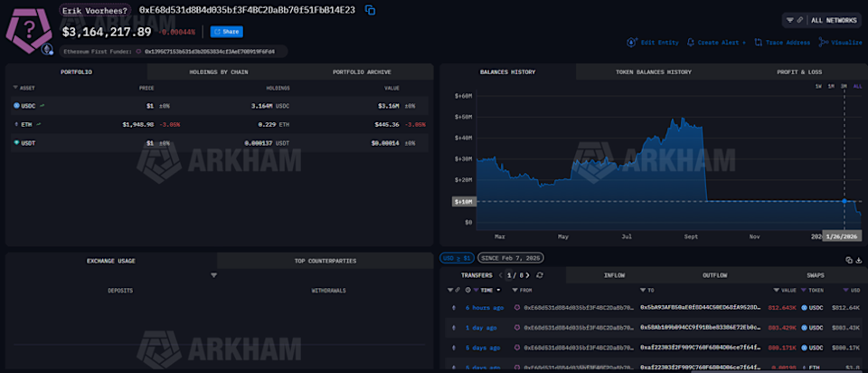Image resolution: width=868 pixels, height=373 pixels.
Task: Toggle the SINCE Feb 7, 2025 filter chip
Action: pyautogui.click(x=511, y=258)
